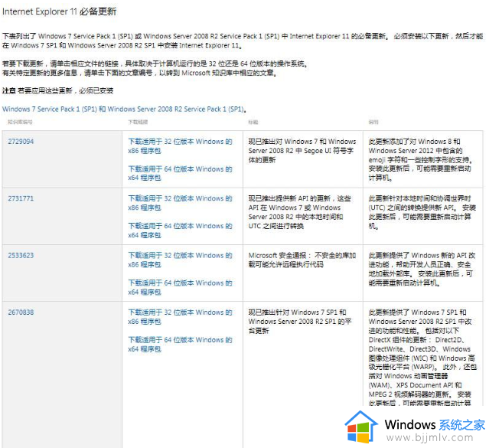The image size is (489, 448).
Task: Select the DirectX components update description
Action: pyautogui.click(x=422, y=358)
